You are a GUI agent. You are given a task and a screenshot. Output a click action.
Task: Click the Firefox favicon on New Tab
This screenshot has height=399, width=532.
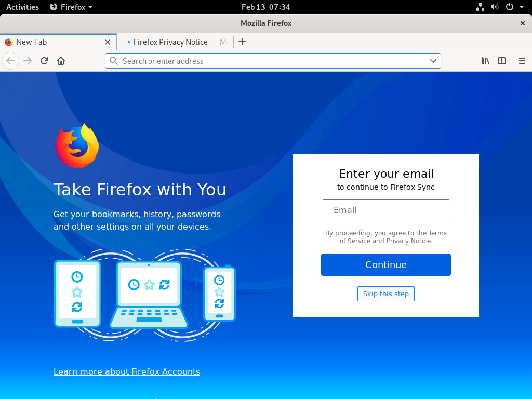pos(9,42)
